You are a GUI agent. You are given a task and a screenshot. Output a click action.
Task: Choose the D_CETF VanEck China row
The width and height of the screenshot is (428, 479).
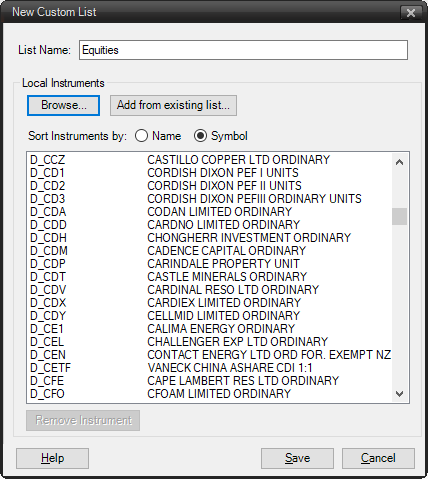210,368
